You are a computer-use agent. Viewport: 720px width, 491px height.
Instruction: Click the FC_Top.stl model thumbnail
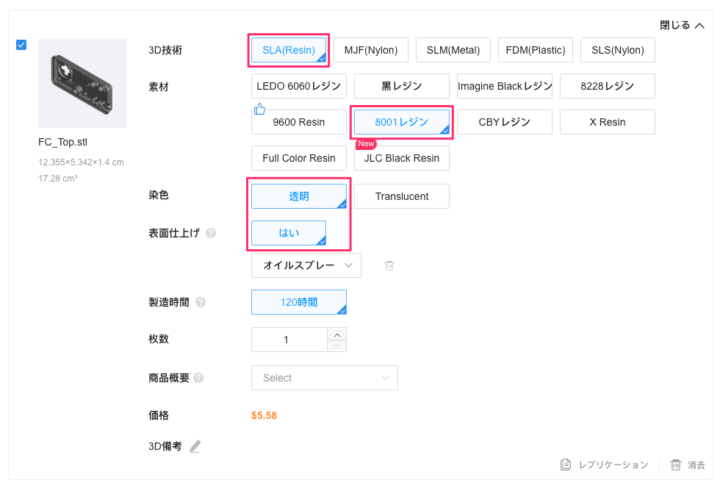tap(82, 83)
